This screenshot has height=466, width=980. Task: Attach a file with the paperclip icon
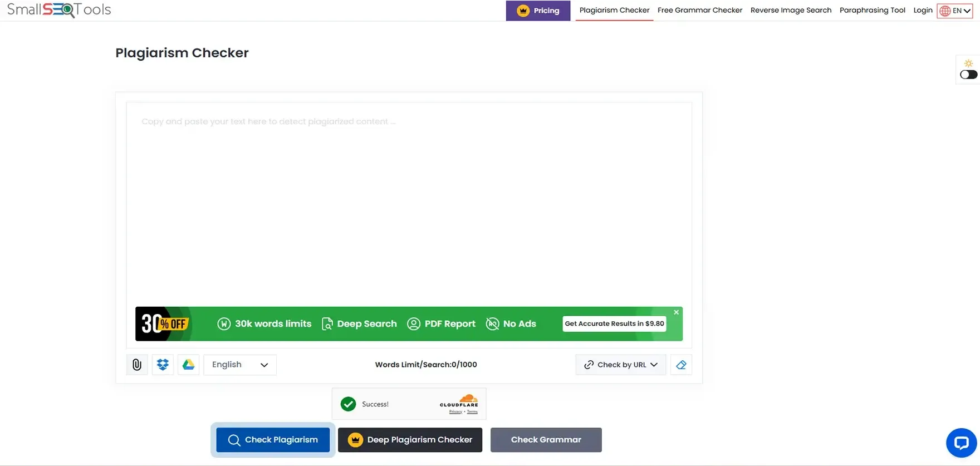click(137, 365)
